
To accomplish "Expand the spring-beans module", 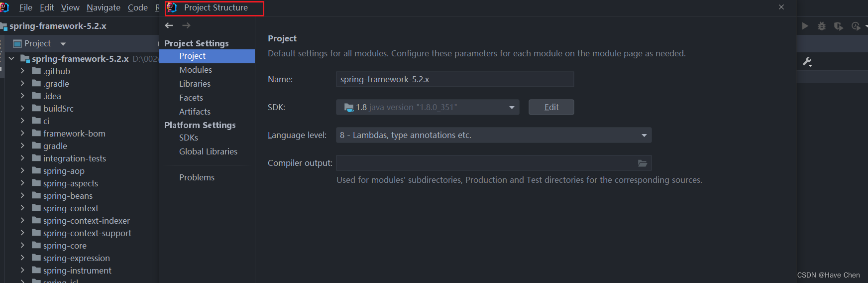I will pos(22,195).
